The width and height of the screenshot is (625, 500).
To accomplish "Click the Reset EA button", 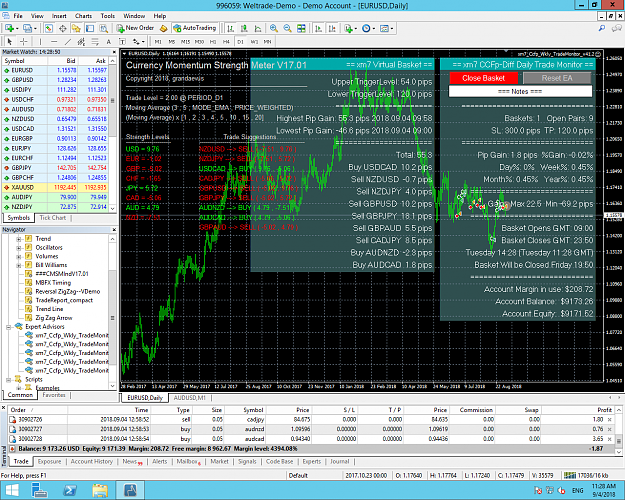I will point(557,78).
